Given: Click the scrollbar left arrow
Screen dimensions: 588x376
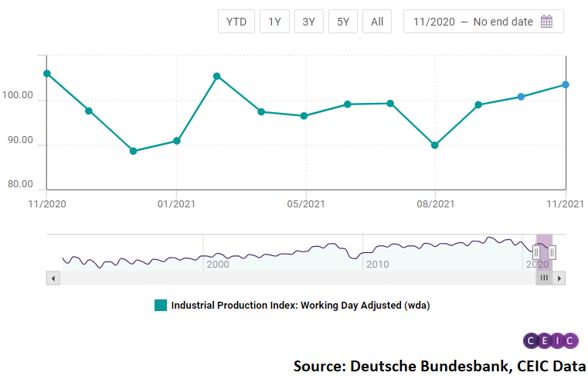Looking at the screenshot, I should [x=53, y=278].
